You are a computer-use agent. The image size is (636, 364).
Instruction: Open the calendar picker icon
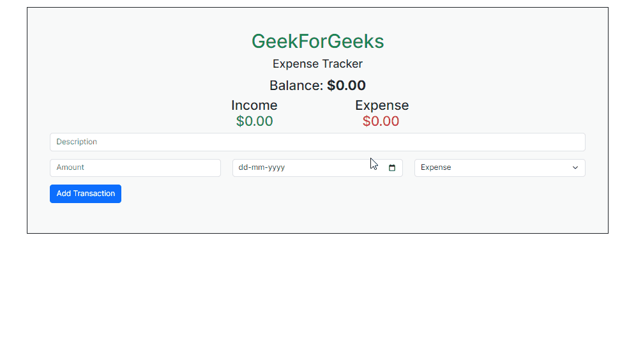392,168
